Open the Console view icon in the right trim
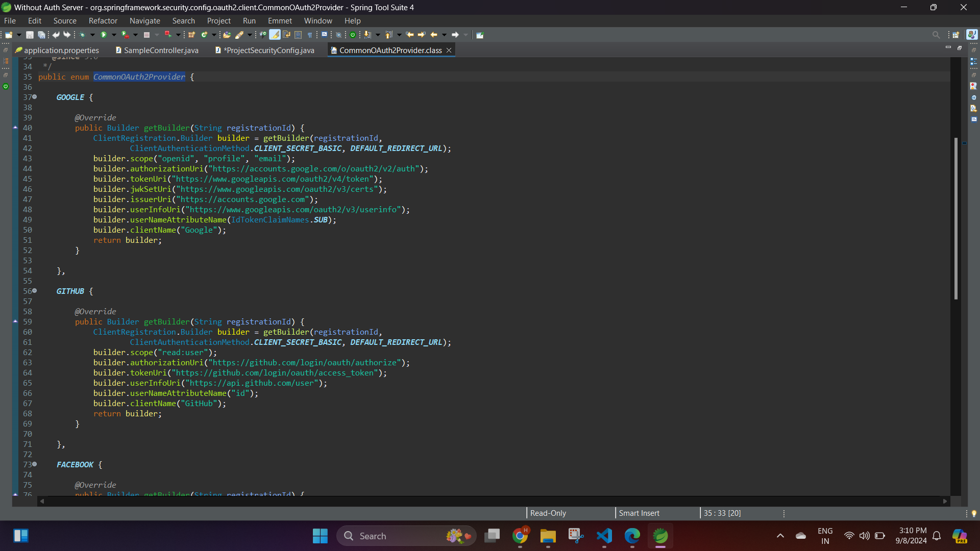Screen dimensions: 980x551 coord(973,119)
